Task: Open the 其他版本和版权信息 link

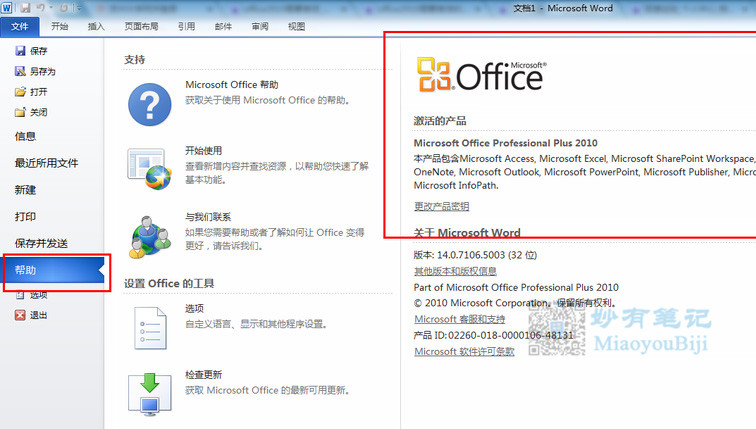Action: pyautogui.click(x=455, y=271)
